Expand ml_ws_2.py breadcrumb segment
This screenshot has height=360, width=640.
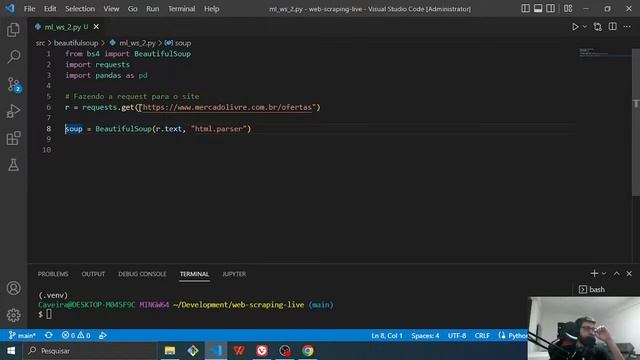click(x=133, y=43)
